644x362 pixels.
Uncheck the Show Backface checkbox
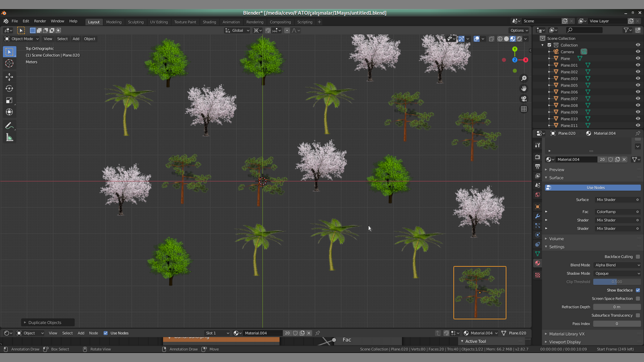click(x=637, y=290)
